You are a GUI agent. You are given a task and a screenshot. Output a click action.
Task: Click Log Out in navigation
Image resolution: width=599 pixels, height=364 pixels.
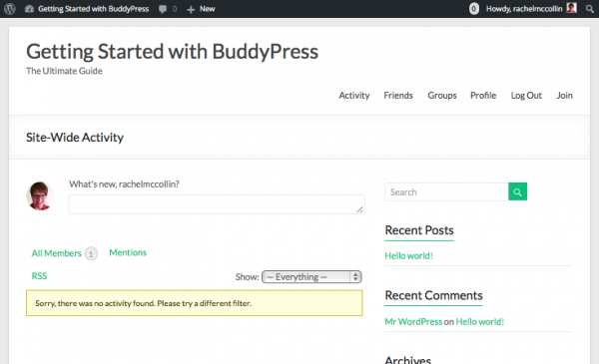(x=526, y=96)
